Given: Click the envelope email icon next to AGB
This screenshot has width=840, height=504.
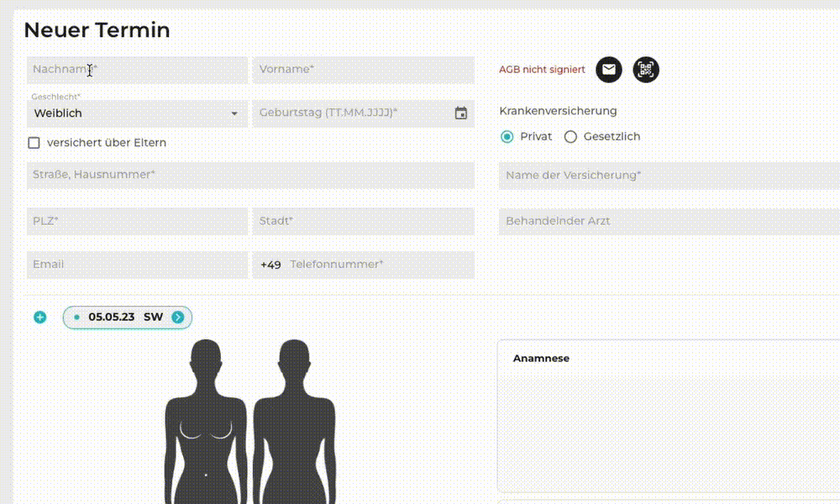Looking at the screenshot, I should pos(608,70).
